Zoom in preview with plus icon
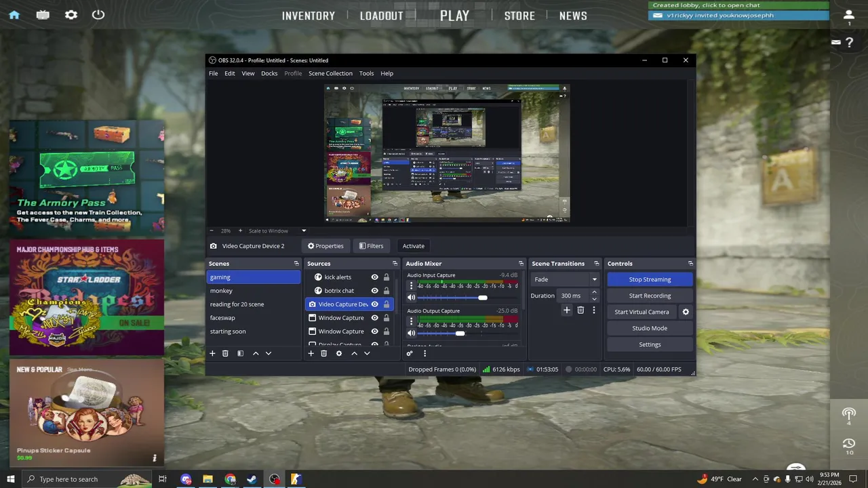Screen dimensions: 868x488 coord(240,230)
